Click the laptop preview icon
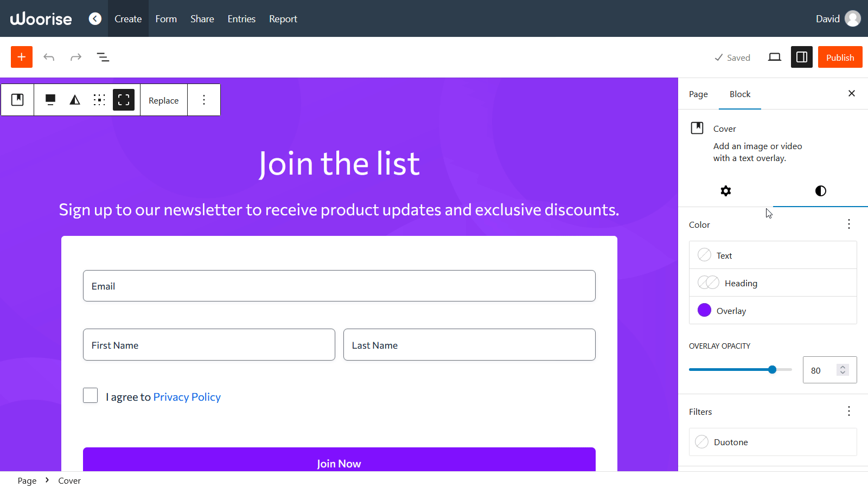868x488 pixels. pyautogui.click(x=775, y=57)
